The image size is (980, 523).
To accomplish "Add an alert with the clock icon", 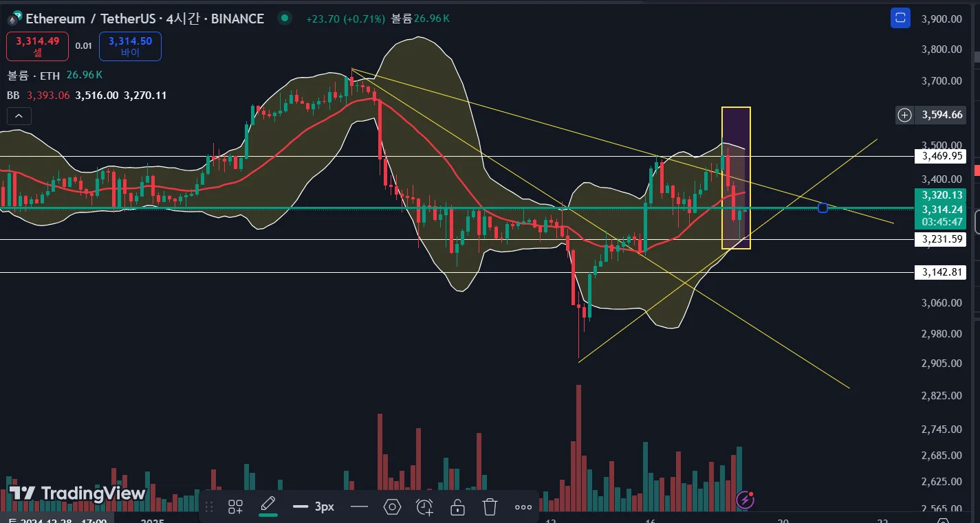I will click(424, 507).
